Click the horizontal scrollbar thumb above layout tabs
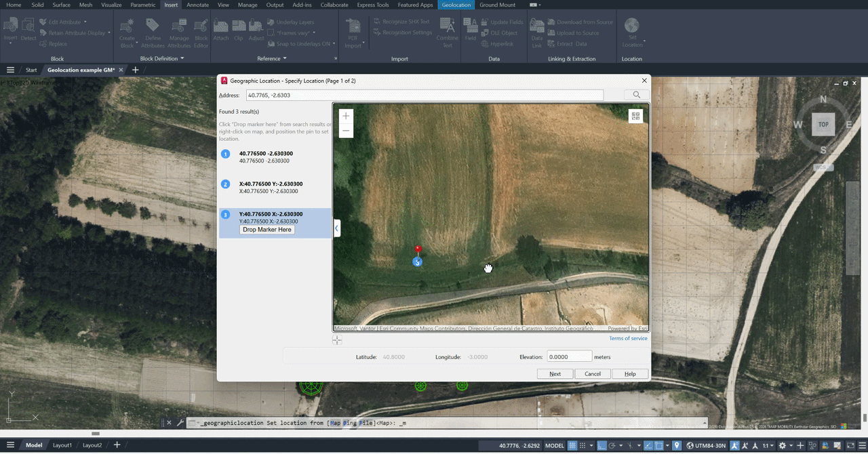 coord(96,434)
